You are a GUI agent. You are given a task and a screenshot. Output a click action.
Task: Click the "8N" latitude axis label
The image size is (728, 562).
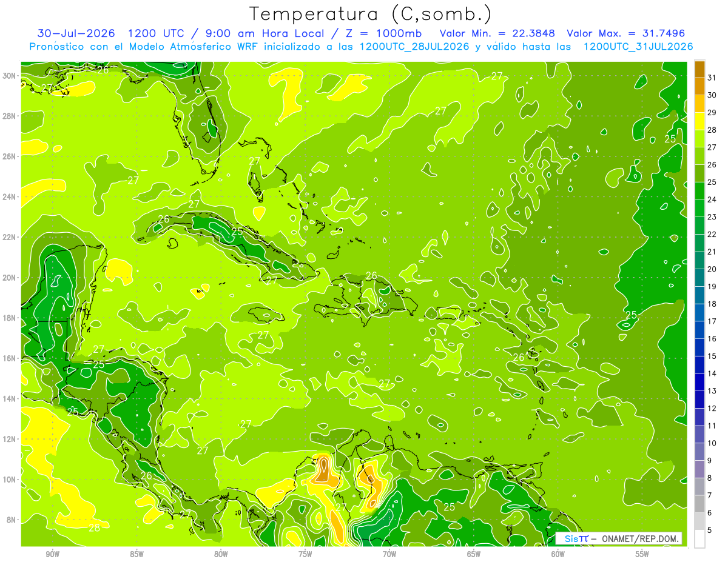tap(12, 520)
